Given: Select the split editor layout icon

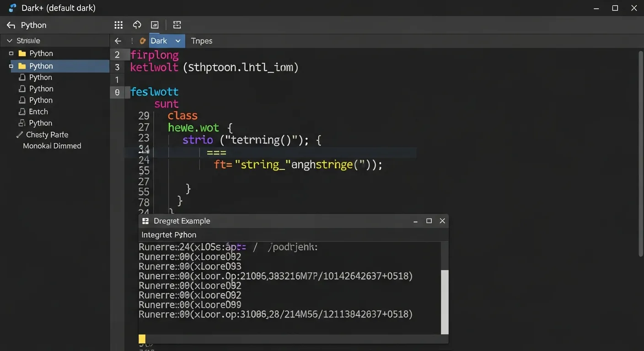Looking at the screenshot, I should pyautogui.click(x=177, y=25).
